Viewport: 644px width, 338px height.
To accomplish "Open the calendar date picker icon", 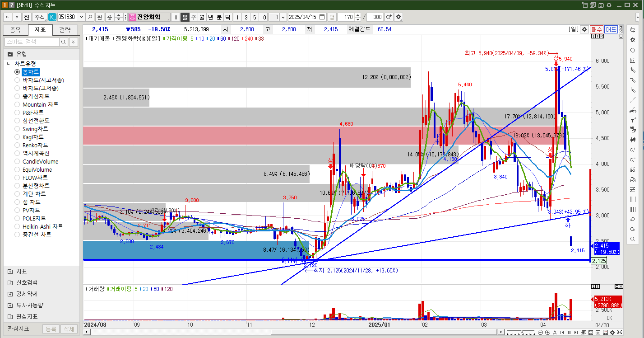I will pyautogui.click(x=322, y=17).
